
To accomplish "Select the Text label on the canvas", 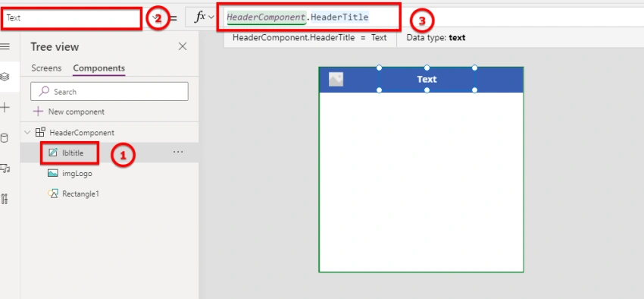I will pos(427,79).
